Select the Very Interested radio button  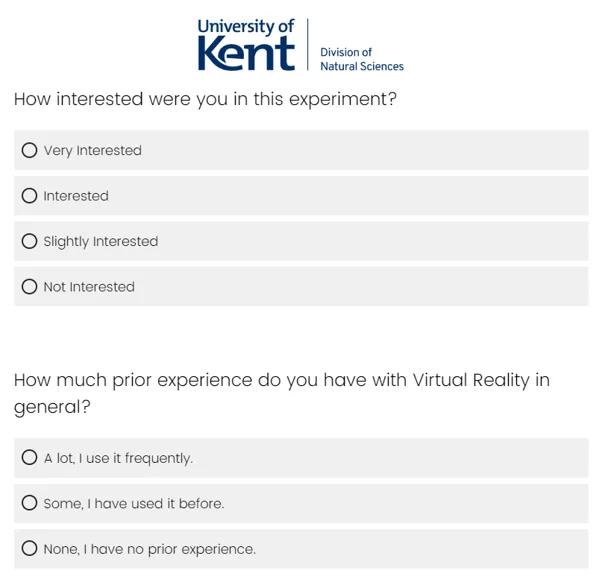30,151
